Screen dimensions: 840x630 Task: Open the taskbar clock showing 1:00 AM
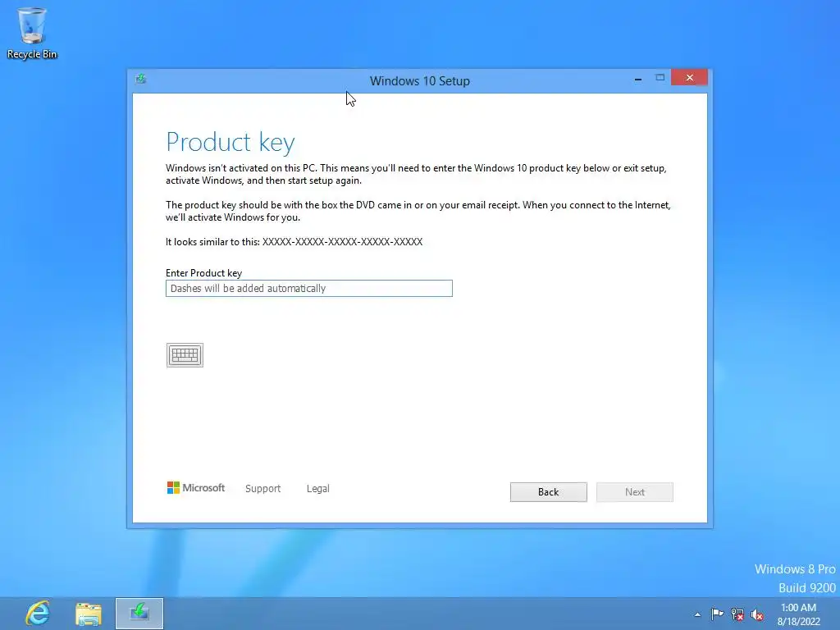click(x=798, y=614)
